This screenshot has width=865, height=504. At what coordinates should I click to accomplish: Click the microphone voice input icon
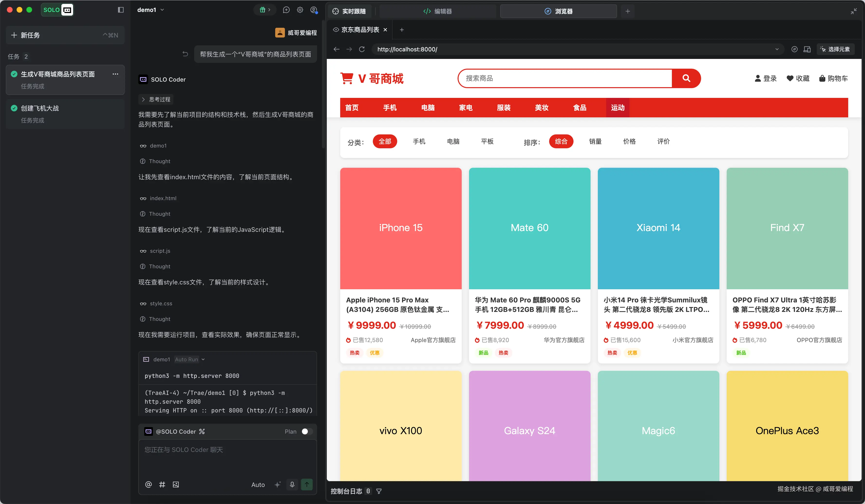292,485
